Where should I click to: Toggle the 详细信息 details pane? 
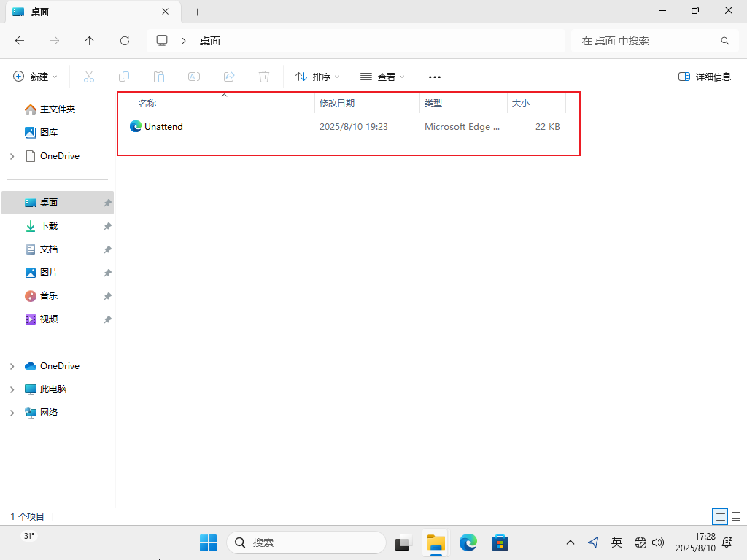pos(704,77)
